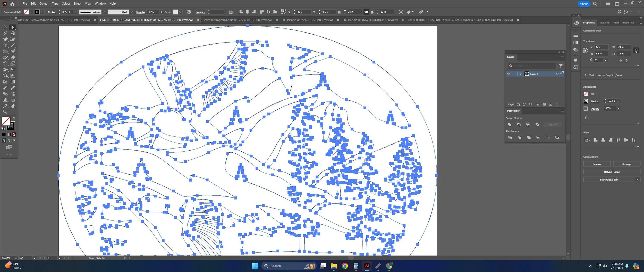Screen dimensions: 644x272
Task: Click the Release quick action button
Action: coord(597,164)
